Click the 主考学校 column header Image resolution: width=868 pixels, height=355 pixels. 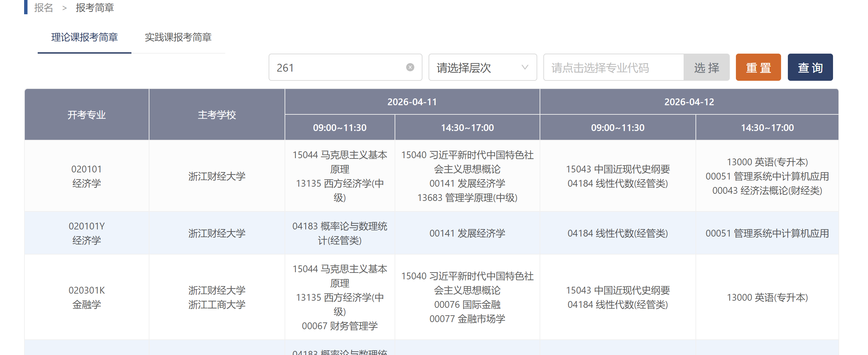coord(217,115)
